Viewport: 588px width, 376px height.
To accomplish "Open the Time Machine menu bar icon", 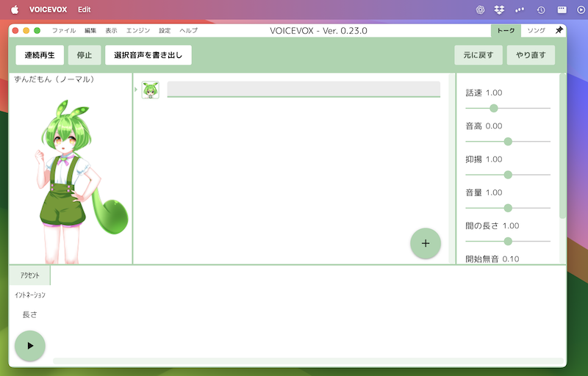I will (x=541, y=10).
